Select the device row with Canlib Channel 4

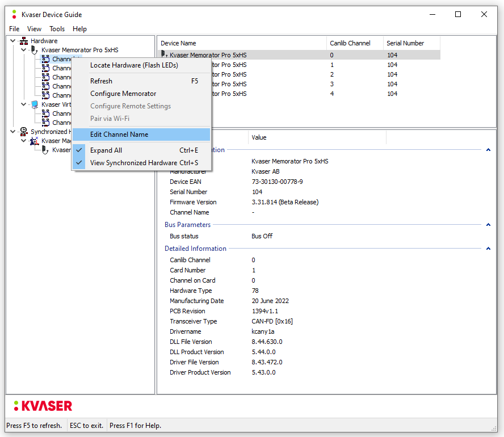pyautogui.click(x=299, y=94)
